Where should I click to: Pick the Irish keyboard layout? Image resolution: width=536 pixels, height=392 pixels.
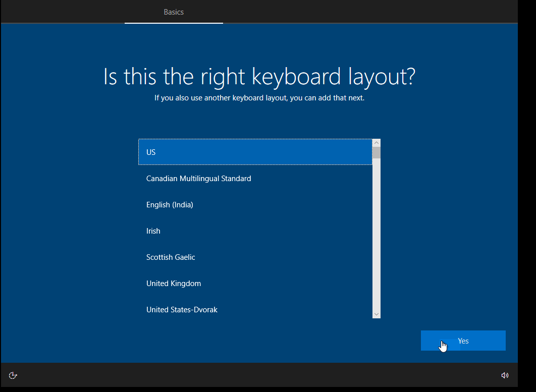coord(255,231)
